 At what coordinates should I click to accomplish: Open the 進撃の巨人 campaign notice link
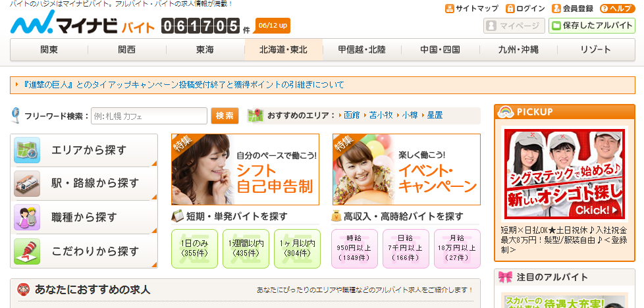click(184, 85)
